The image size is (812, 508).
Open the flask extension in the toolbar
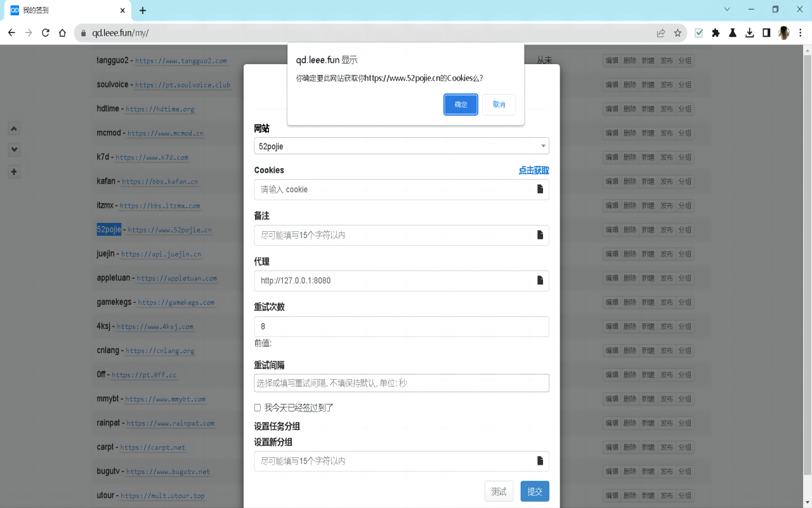click(733, 33)
